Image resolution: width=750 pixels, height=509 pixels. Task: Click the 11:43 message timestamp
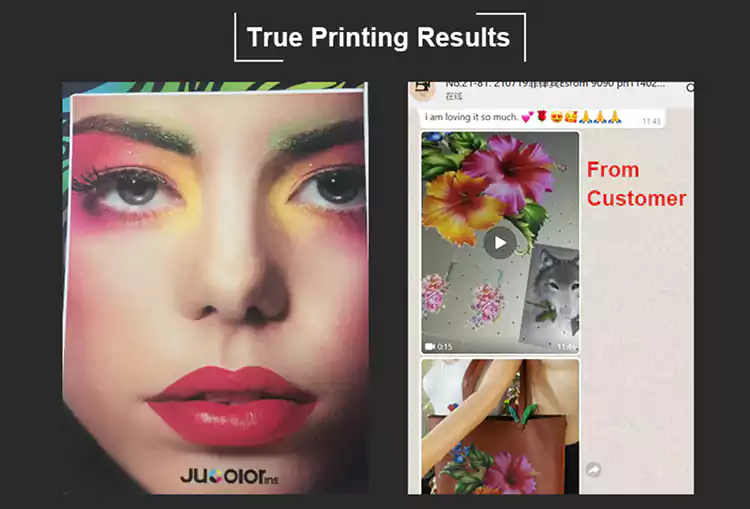coord(651,121)
